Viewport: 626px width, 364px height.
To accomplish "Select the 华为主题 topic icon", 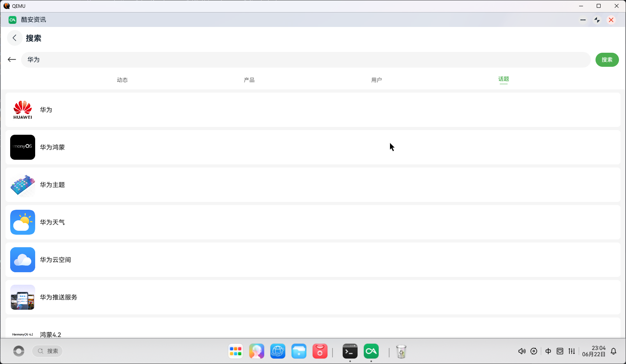I will pos(23,185).
